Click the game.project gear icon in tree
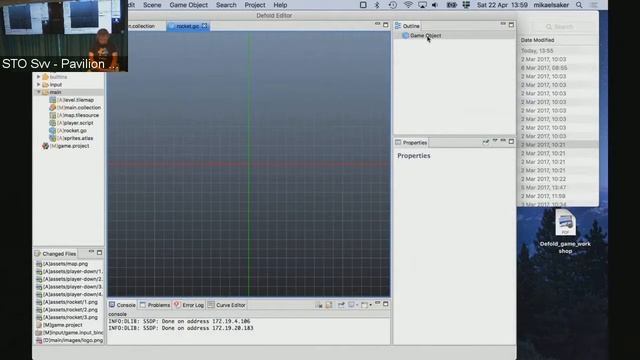This screenshot has width=640, height=360. click(x=45, y=146)
